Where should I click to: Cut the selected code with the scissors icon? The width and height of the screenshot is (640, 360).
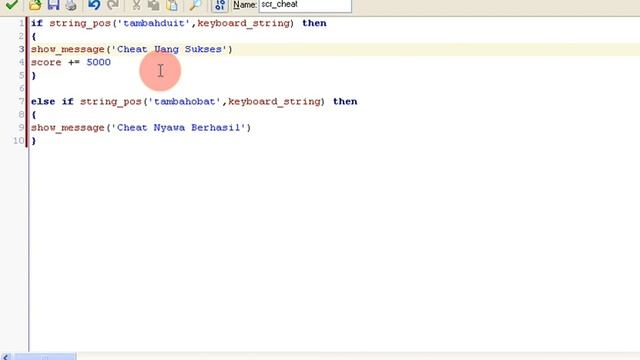point(136,5)
